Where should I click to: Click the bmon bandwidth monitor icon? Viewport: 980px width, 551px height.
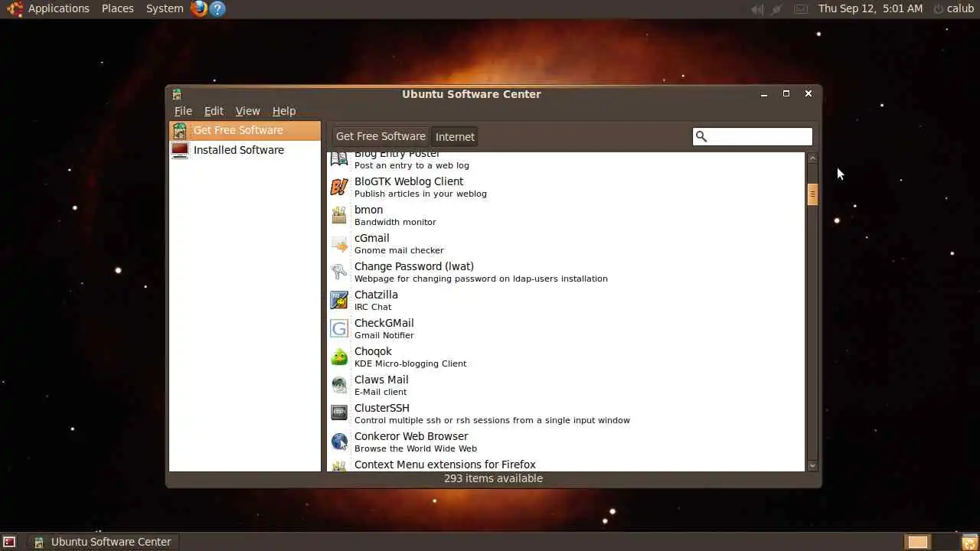point(339,215)
